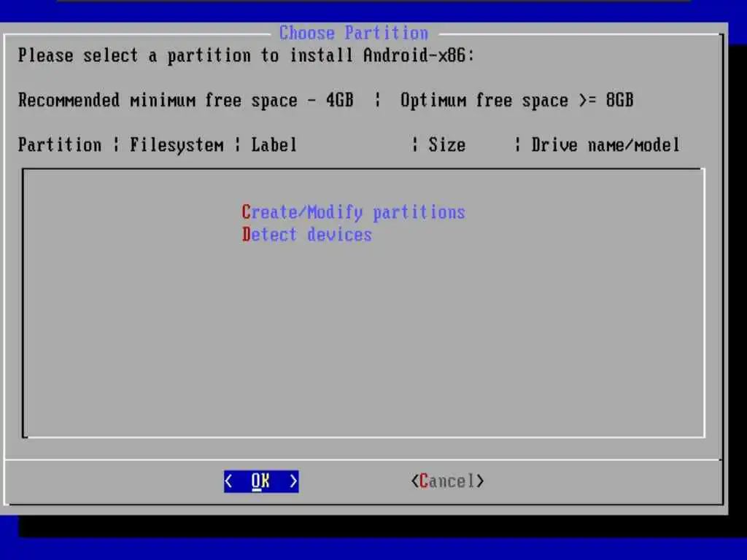Click the Size column header
This screenshot has width=747, height=560.
[x=447, y=145]
